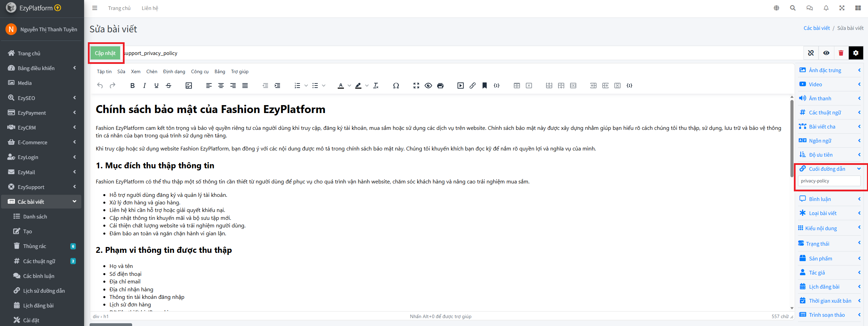Toggle the sidebar with the hamburger icon
The height and width of the screenshot is (326, 868).
(95, 8)
